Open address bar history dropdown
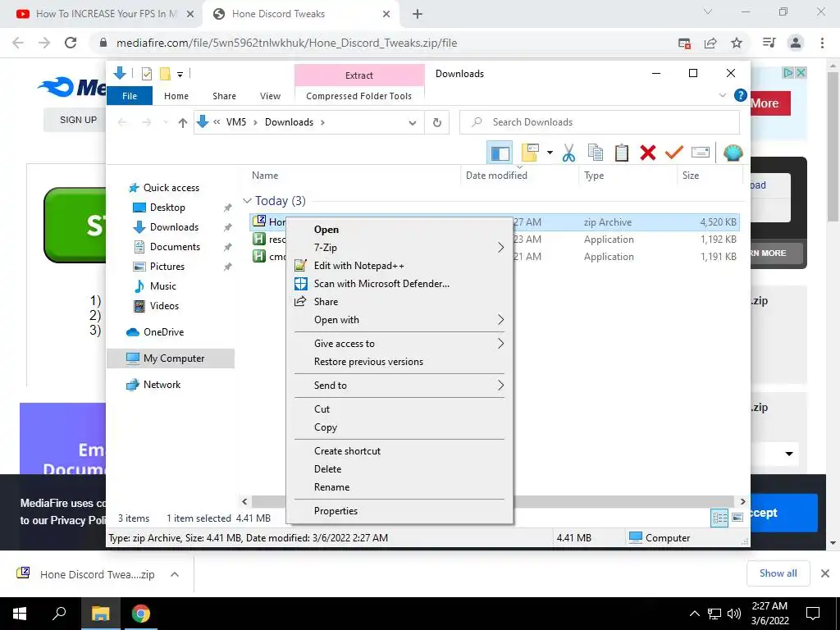Image resolution: width=840 pixels, height=630 pixels. [412, 123]
